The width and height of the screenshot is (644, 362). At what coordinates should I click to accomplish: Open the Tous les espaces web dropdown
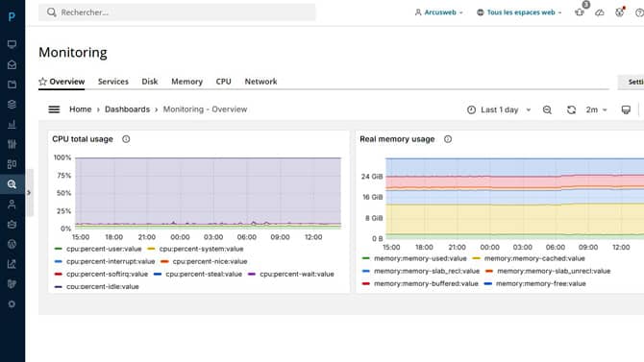pos(519,12)
